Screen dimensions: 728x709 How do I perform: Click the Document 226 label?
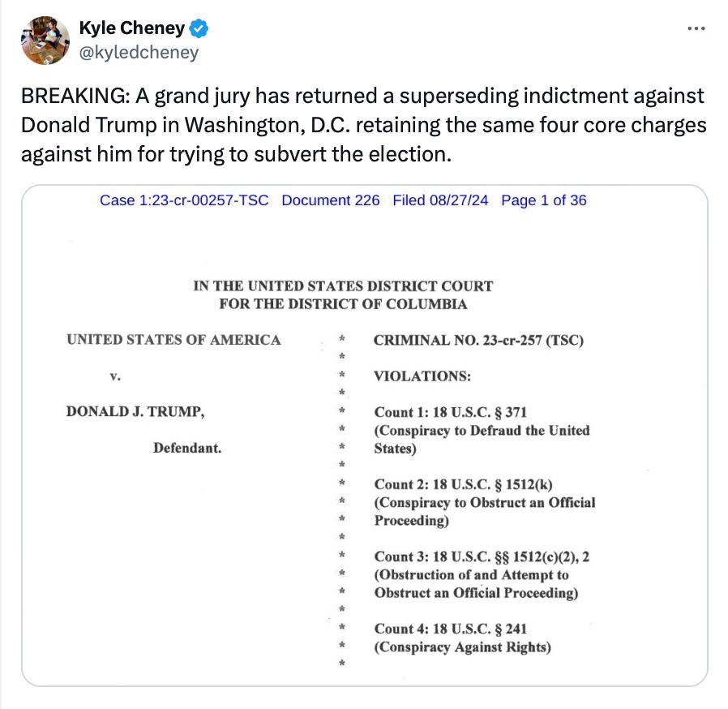(330, 200)
